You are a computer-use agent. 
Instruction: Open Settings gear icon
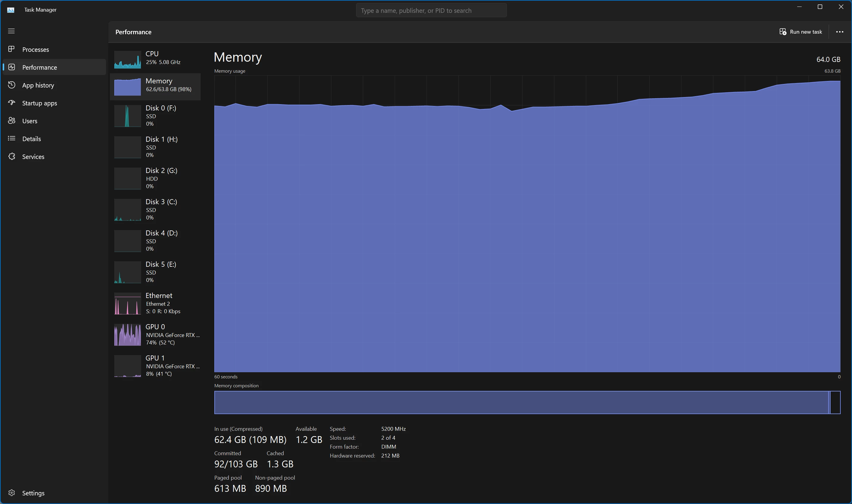[x=12, y=492]
